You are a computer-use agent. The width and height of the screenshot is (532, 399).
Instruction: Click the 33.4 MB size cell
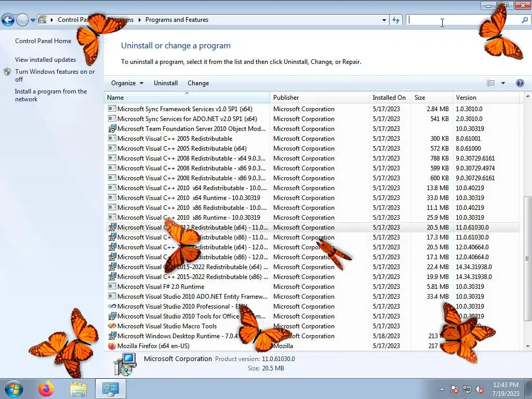point(437,297)
